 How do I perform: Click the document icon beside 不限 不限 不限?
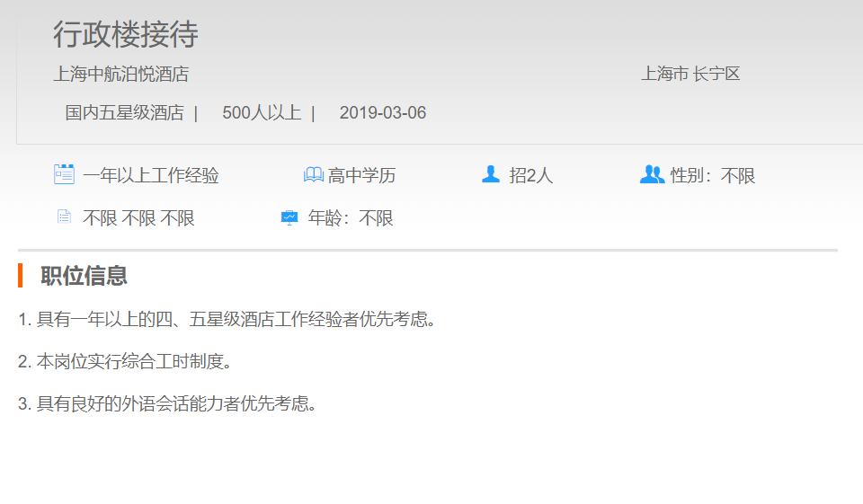click(64, 217)
